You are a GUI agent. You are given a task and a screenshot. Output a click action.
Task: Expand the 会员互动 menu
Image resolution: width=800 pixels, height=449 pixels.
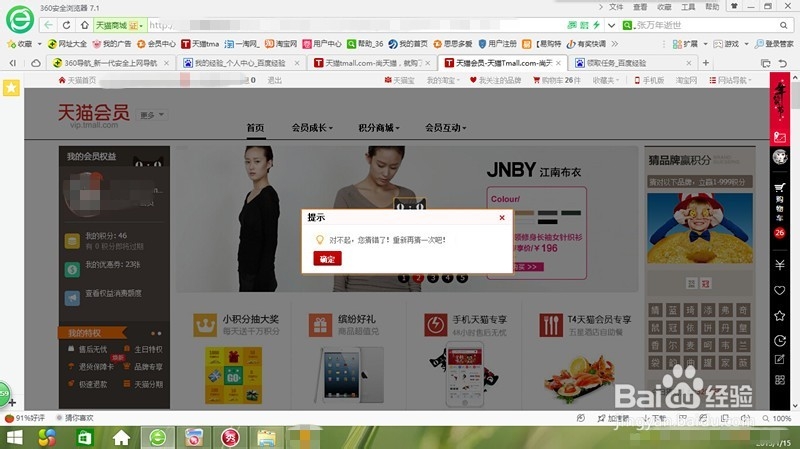(x=445, y=128)
